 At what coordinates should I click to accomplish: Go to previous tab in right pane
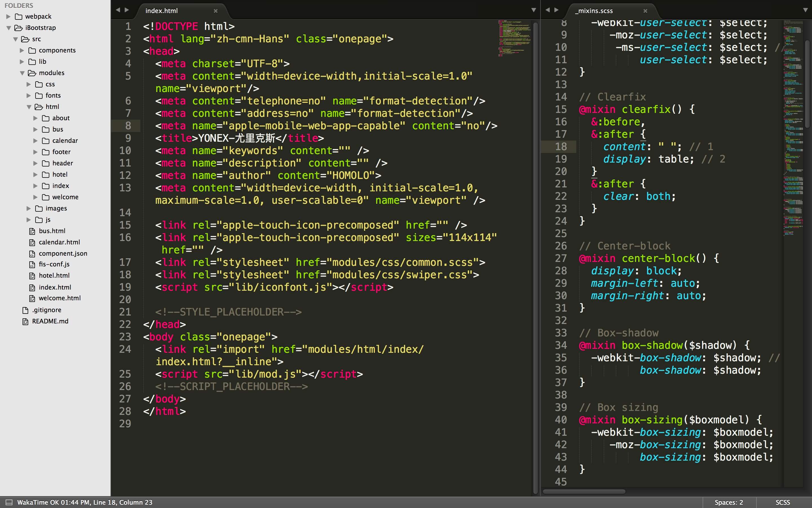click(548, 10)
